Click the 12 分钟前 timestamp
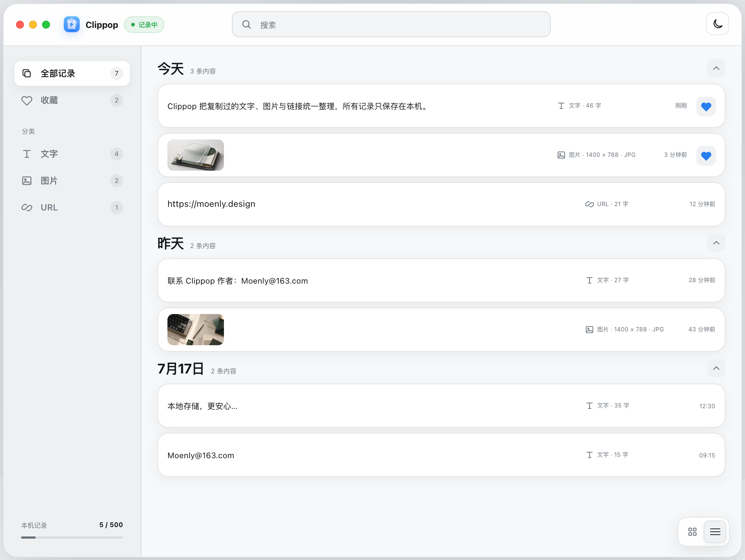Viewport: 745px width, 560px height. click(x=702, y=204)
